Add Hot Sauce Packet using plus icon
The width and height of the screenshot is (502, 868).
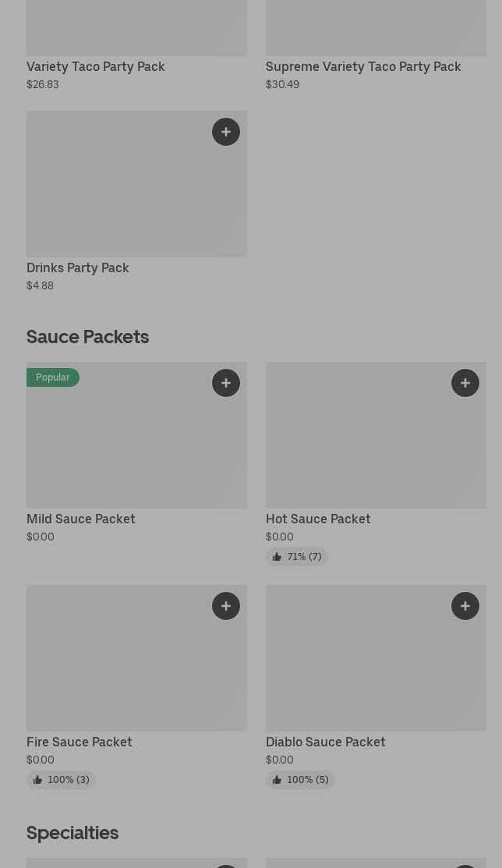(x=465, y=383)
